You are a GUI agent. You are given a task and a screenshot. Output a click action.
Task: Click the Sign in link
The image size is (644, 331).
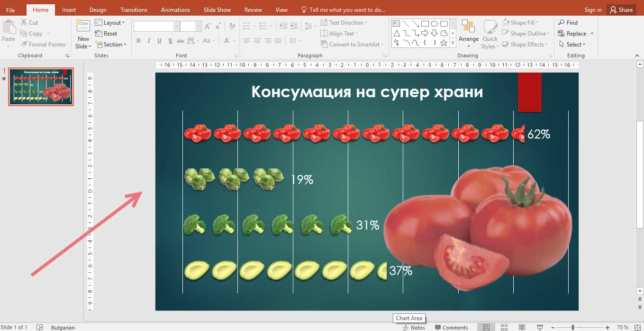593,9
